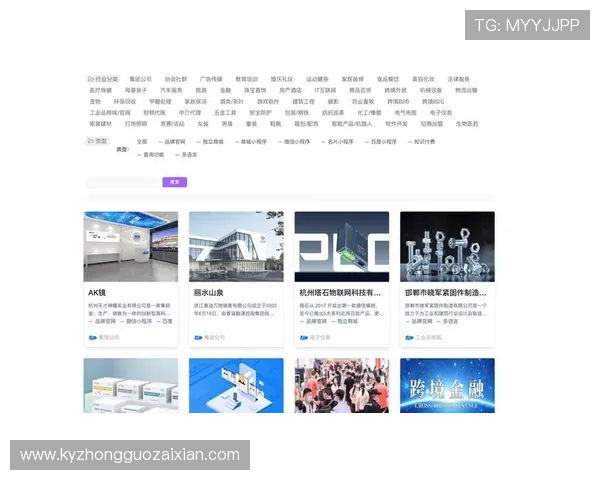600x480 pixels.
Task: Filter by 电子仪表 in the industry list
Action: click(x=441, y=113)
